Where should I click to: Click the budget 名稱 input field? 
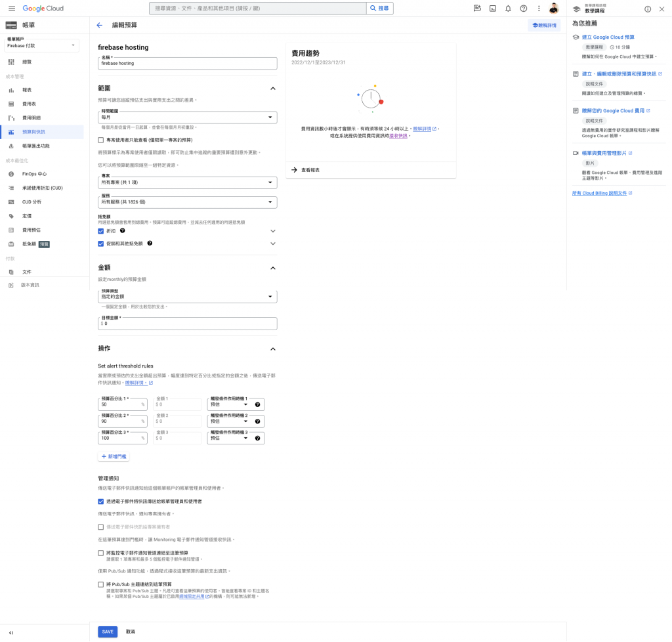pos(187,63)
